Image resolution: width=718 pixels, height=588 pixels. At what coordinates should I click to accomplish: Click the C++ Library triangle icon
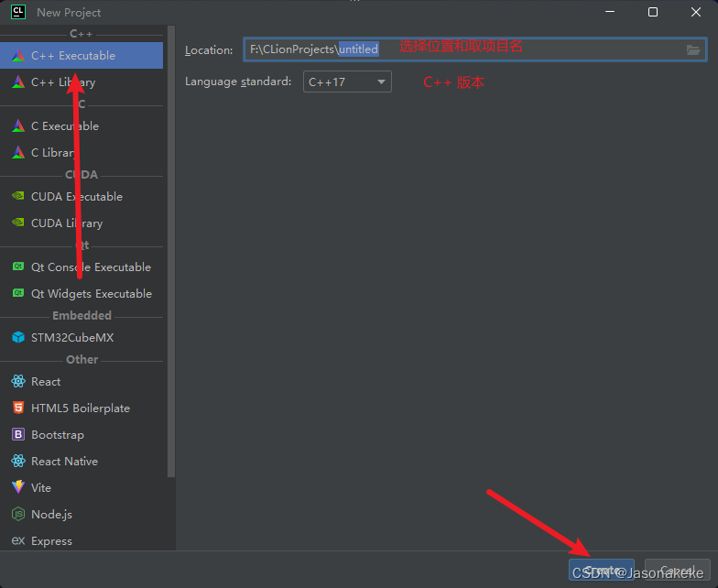(x=18, y=82)
